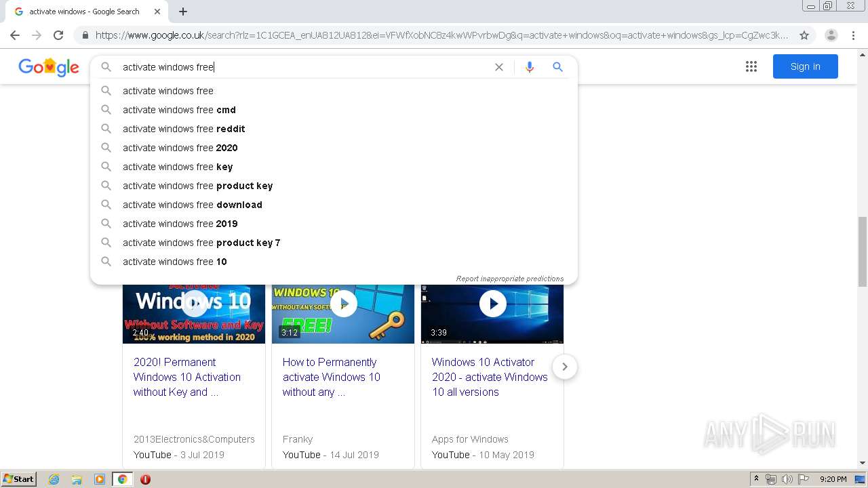Click the 'Apps for Windows' channel text
868x488 pixels.
(x=470, y=439)
